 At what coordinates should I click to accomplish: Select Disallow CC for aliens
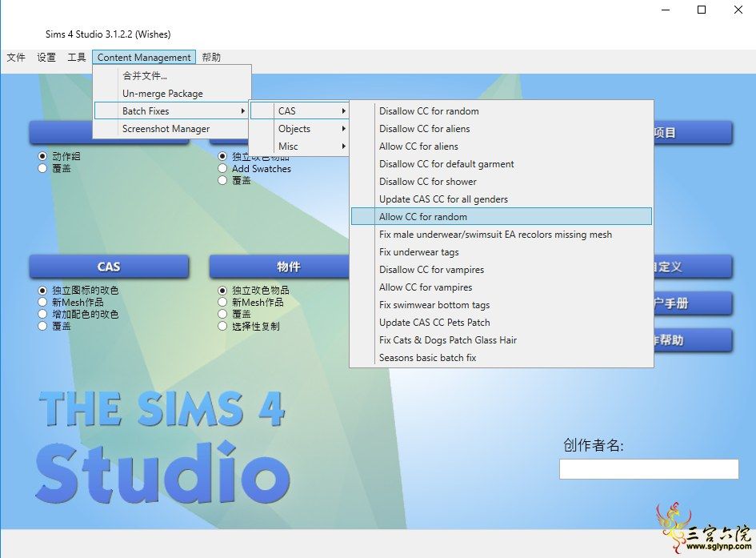tap(502, 129)
